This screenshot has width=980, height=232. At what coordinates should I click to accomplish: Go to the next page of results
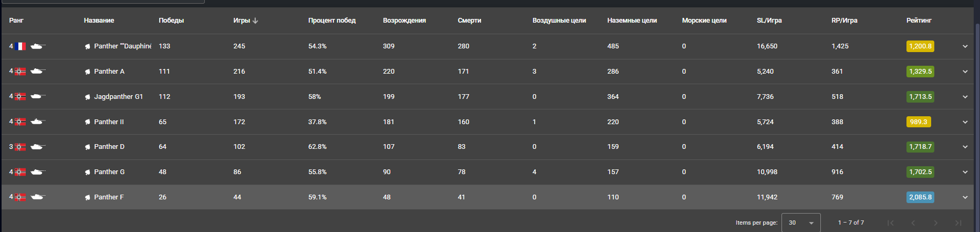tap(936, 223)
